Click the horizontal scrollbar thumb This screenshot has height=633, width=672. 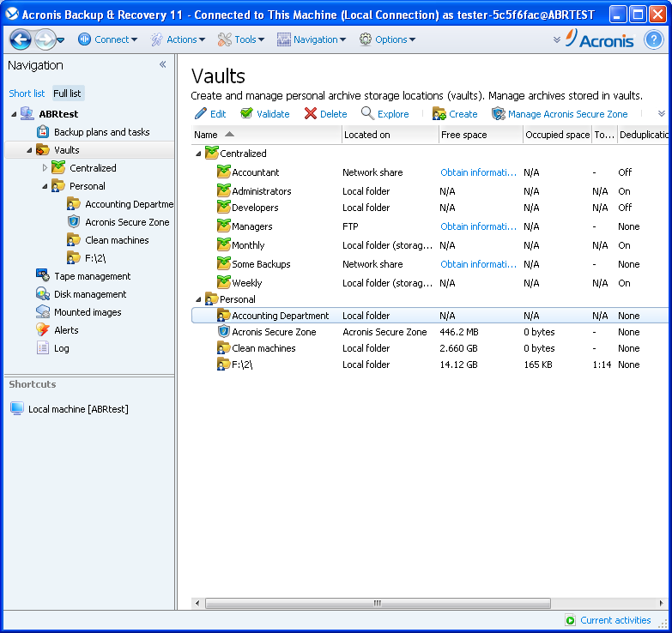point(378,603)
